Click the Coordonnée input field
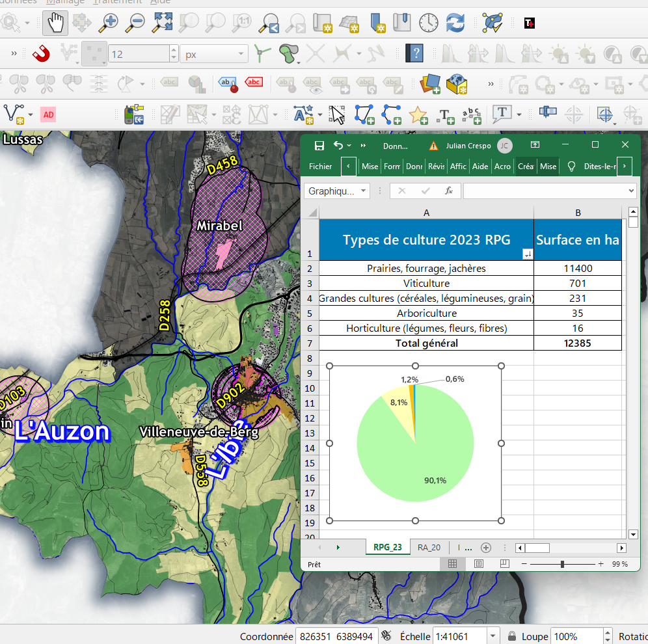Screen dimensions: 648x644 [x=337, y=636]
